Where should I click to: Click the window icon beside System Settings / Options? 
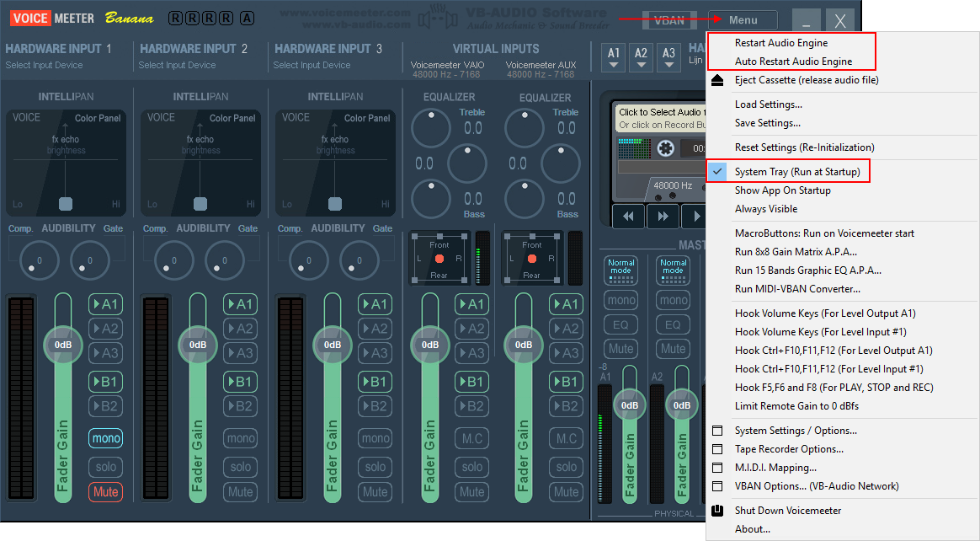pos(716,431)
